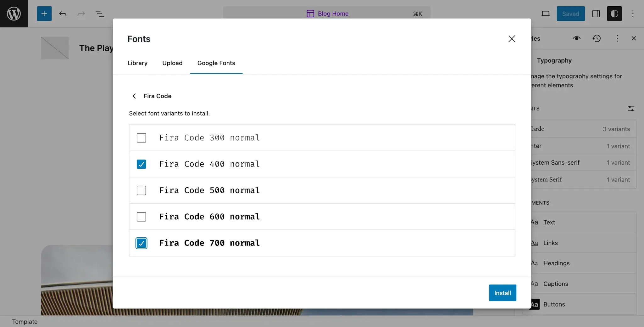
Task: Toggle the Styles half-circle icon
Action: (614, 14)
